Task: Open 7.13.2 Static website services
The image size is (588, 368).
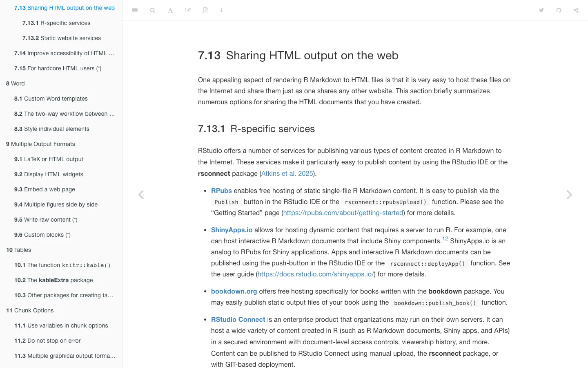Action: coord(62,38)
